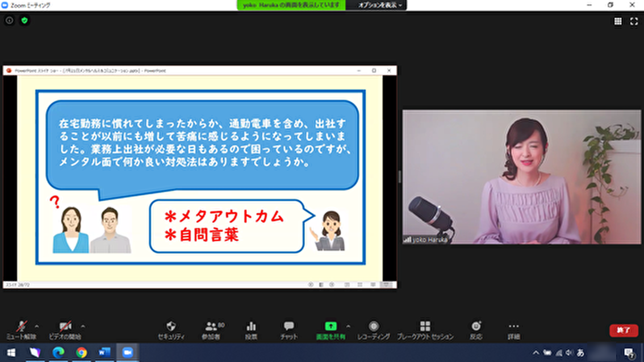The height and width of the screenshot is (362, 644).
Task: Open the オプションを表示 view options menu
Action: point(380,5)
